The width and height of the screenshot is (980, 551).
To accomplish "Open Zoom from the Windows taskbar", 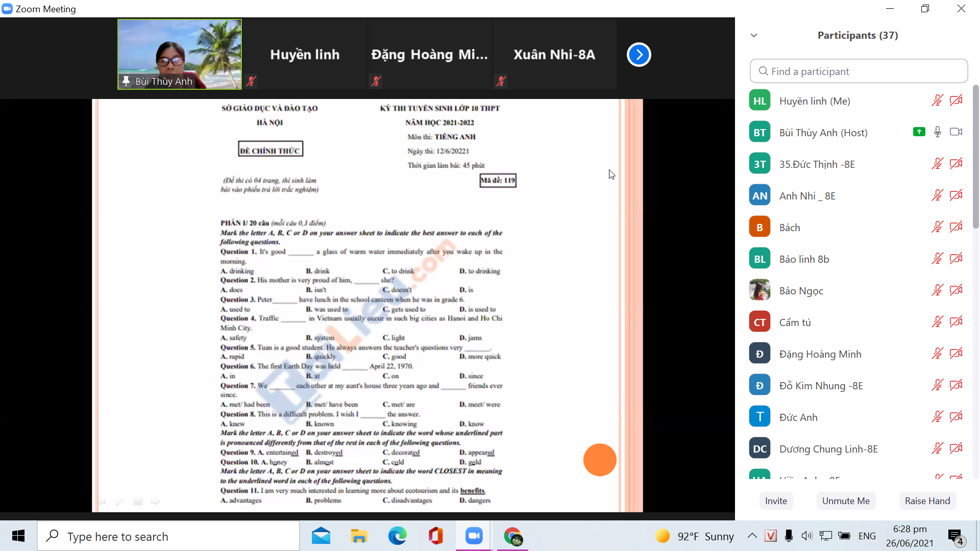I will click(474, 536).
